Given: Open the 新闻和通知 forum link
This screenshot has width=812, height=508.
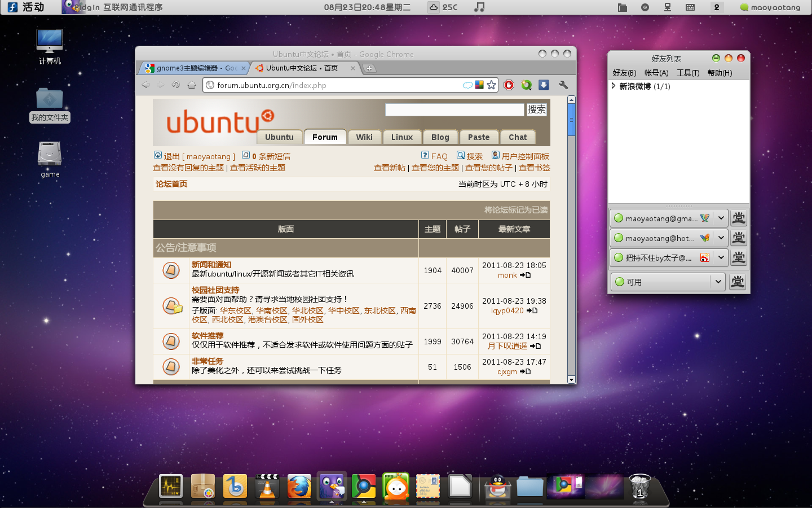Looking at the screenshot, I should coord(211,265).
